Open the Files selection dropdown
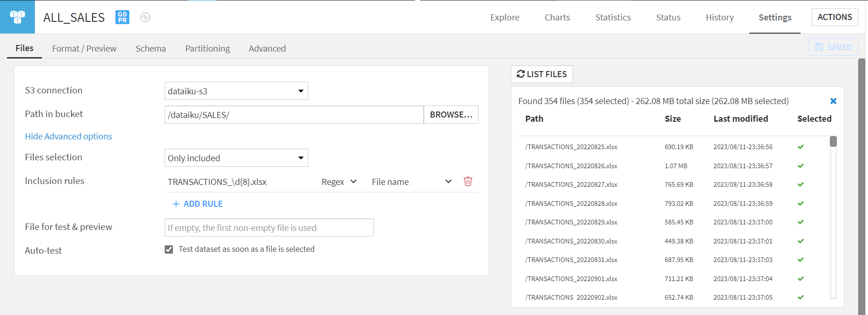868x315 pixels. 236,158
